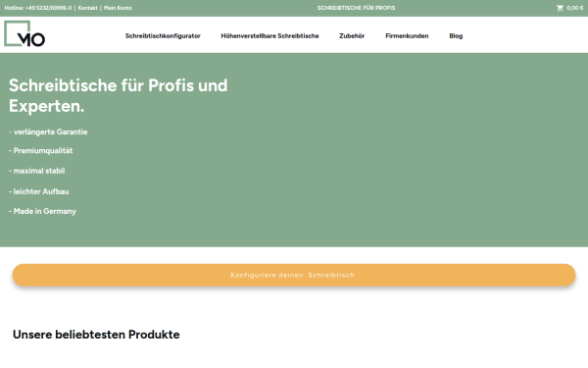Click the Hotline phone number
Screen dimensions: 588x368
pos(48,8)
